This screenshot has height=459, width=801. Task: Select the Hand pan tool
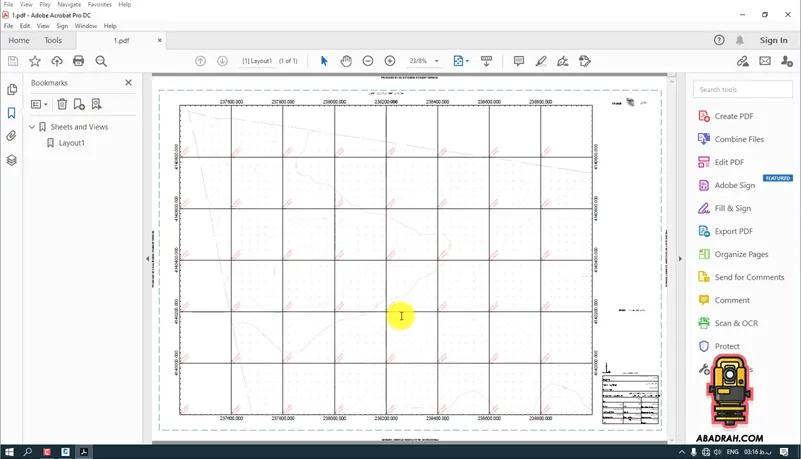tap(346, 61)
